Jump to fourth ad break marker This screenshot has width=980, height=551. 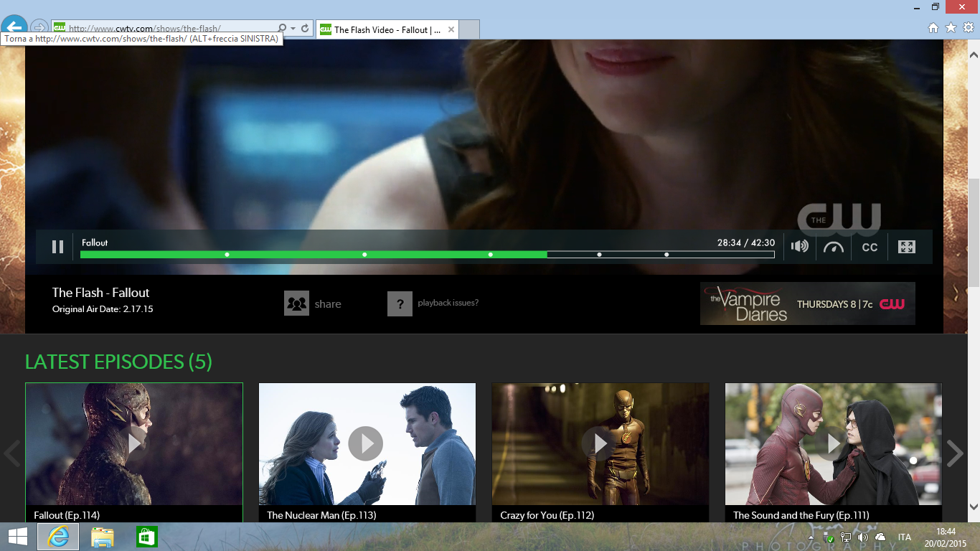pos(599,255)
